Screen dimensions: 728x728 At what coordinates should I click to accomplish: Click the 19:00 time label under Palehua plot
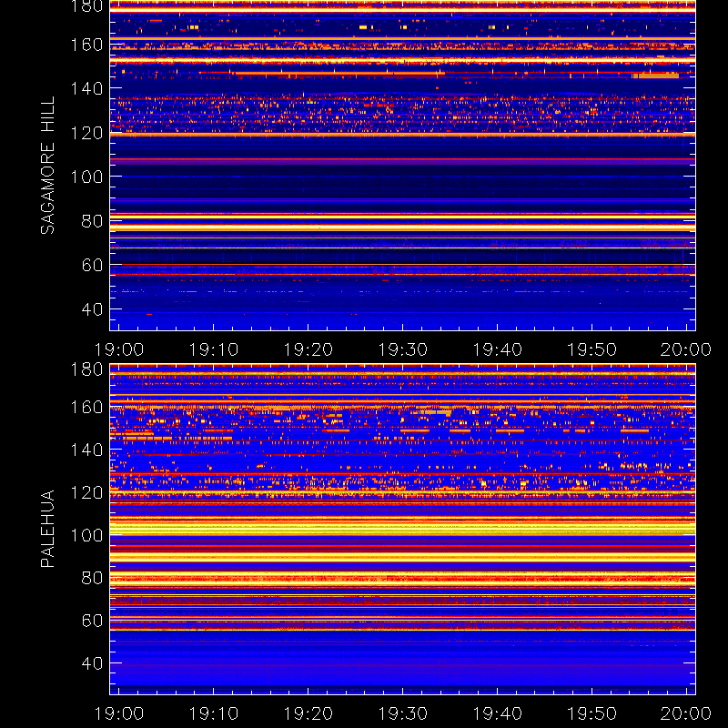119,713
